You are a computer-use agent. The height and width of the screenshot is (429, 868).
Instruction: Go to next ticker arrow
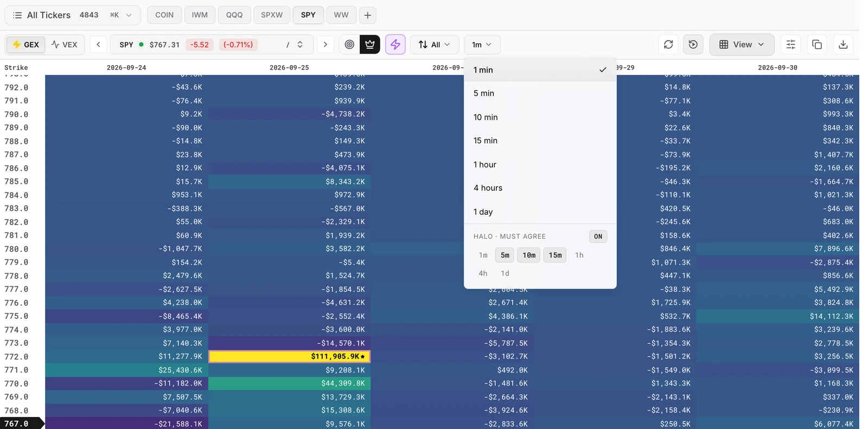pyautogui.click(x=325, y=44)
